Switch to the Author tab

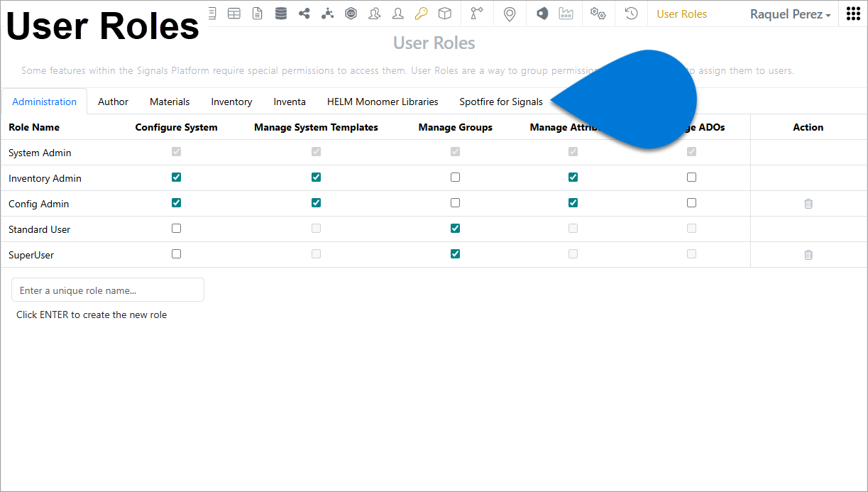click(x=114, y=102)
